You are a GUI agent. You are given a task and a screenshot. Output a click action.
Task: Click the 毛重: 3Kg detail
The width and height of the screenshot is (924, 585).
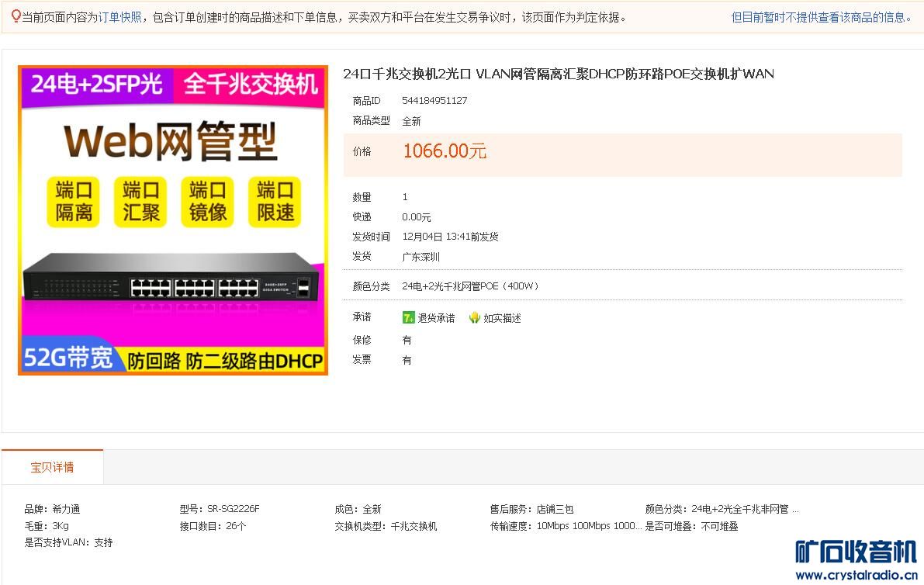pos(47,526)
